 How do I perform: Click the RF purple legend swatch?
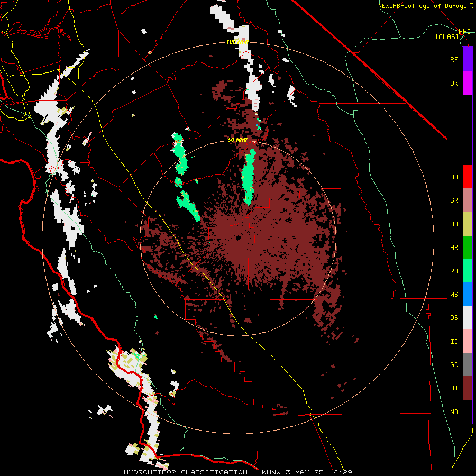click(467, 59)
